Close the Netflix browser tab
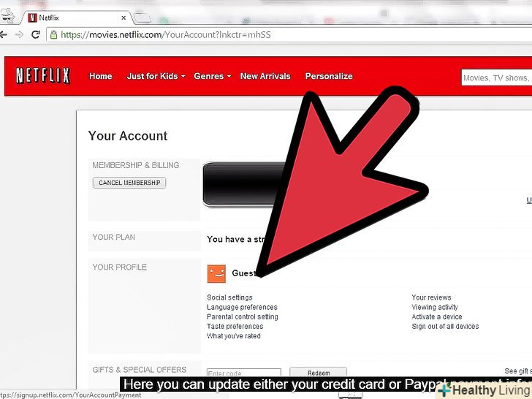Image resolution: width=532 pixels, height=399 pixels. (123, 18)
